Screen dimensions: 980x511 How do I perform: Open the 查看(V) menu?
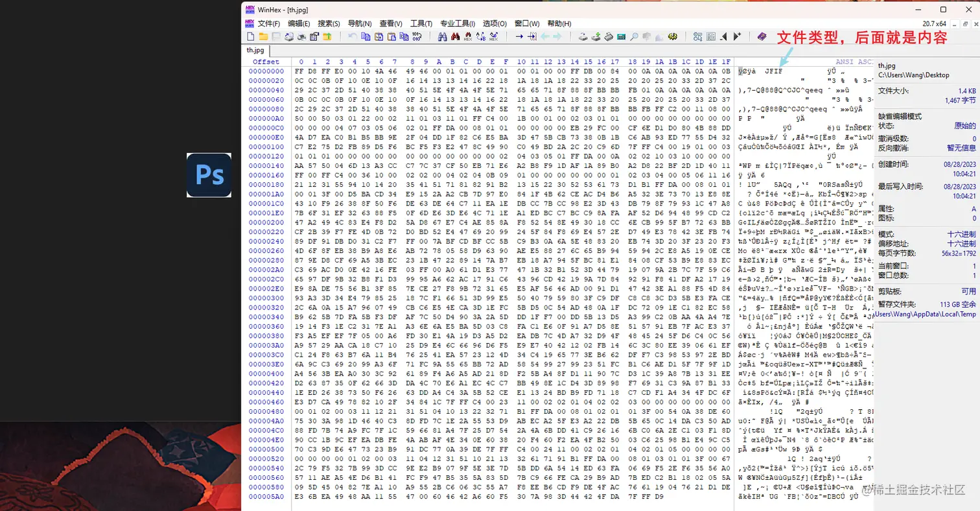point(391,23)
